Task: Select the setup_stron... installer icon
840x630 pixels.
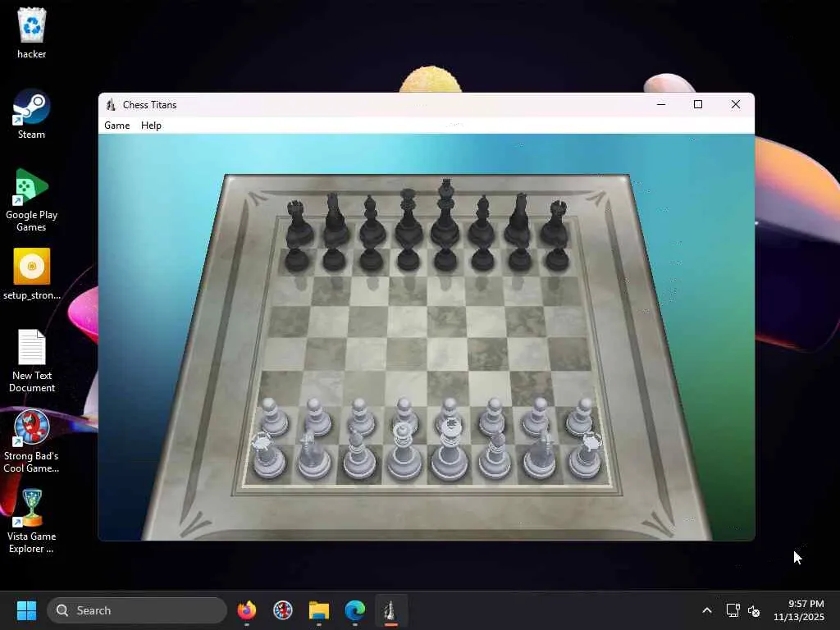Action: point(32,274)
